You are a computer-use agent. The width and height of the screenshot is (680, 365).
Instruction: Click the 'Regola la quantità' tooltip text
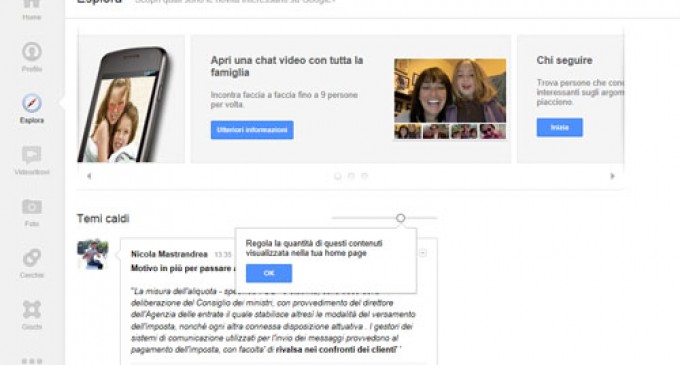point(314,248)
